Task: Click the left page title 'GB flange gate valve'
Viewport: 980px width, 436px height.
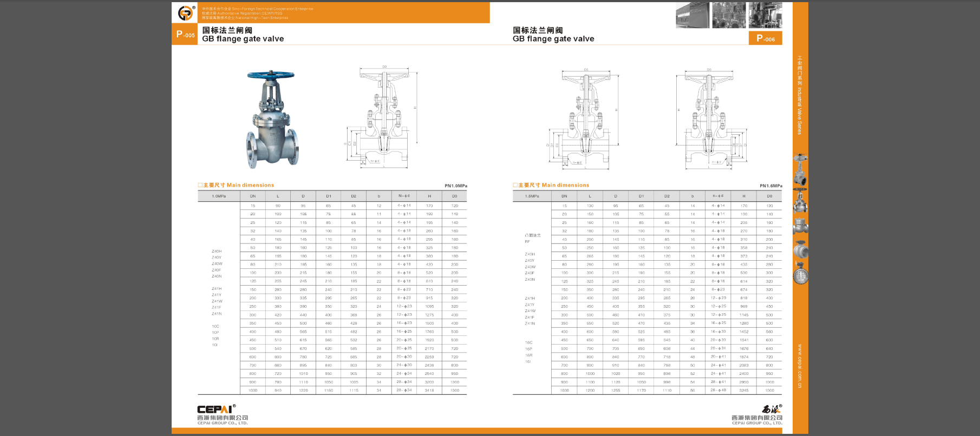Action: pos(243,39)
